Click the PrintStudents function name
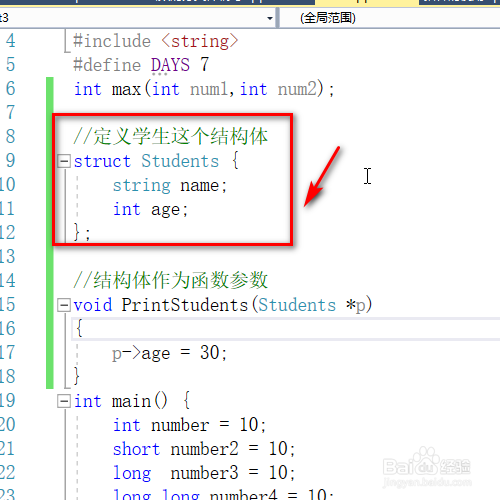Screen dimensions: 500x500 tap(185, 305)
